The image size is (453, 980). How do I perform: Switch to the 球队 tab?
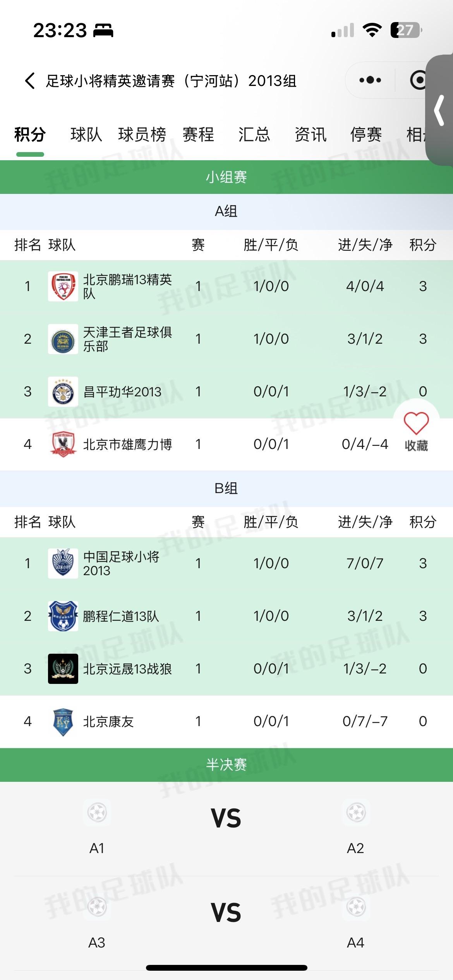86,135
